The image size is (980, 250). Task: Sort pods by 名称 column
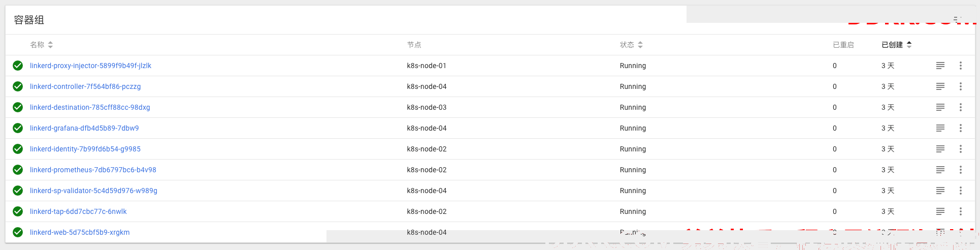(x=41, y=45)
